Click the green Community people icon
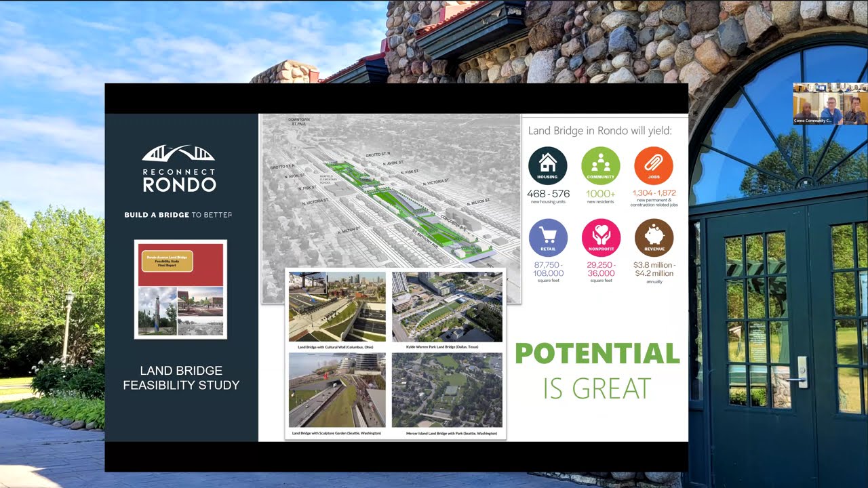Viewport: 868px width, 488px height. click(x=600, y=165)
